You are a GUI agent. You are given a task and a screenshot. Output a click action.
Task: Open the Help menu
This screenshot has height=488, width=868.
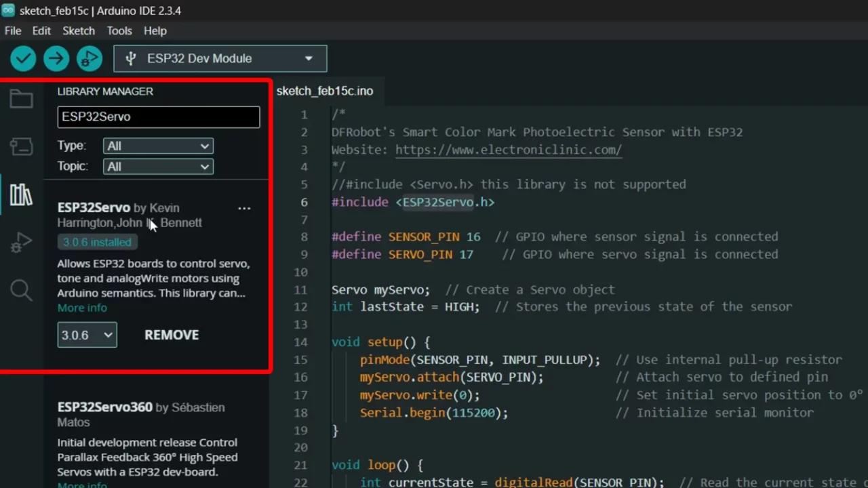[155, 30]
